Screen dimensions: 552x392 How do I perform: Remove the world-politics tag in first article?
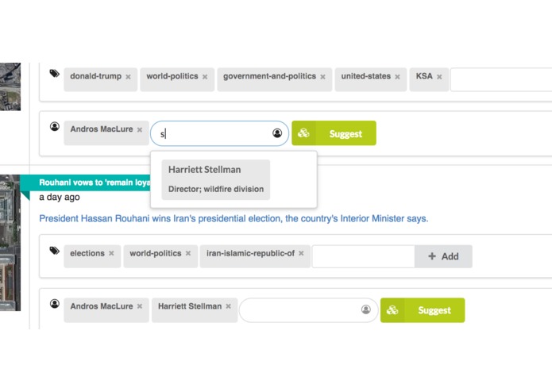pyautogui.click(x=205, y=77)
